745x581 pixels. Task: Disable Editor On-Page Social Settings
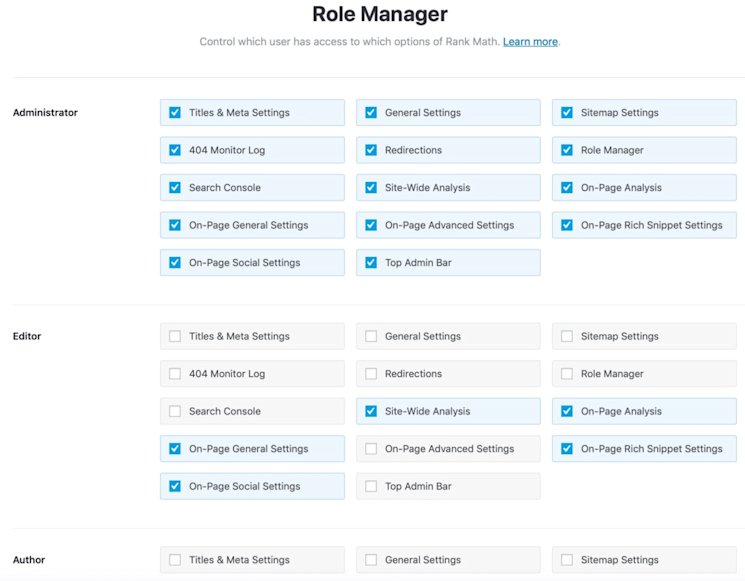[175, 486]
